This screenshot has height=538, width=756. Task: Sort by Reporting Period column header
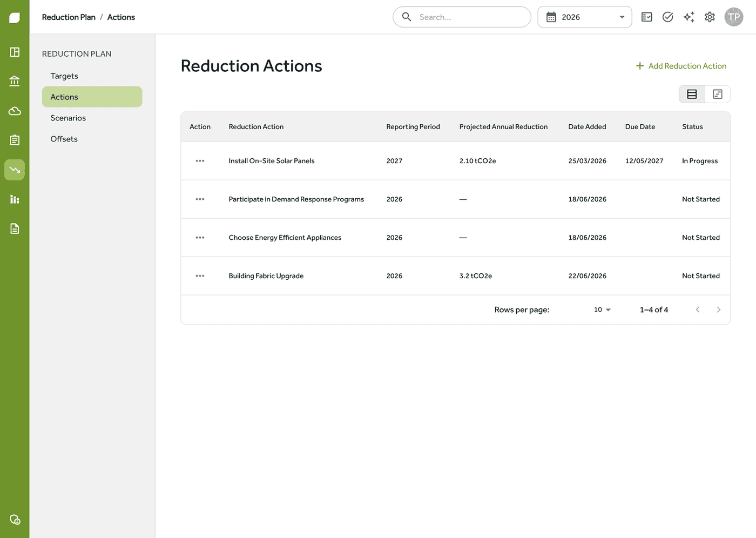[x=413, y=127]
